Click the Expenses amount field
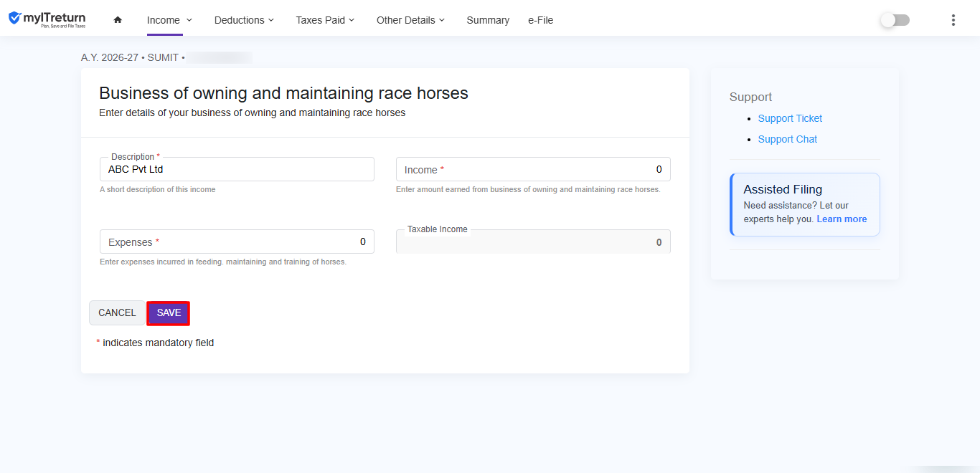 [237, 242]
